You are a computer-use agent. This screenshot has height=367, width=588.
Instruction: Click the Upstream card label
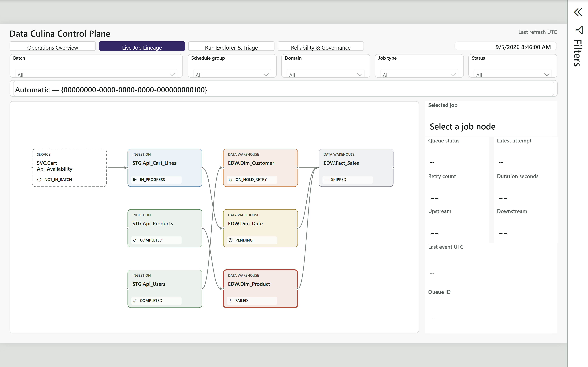[440, 211]
